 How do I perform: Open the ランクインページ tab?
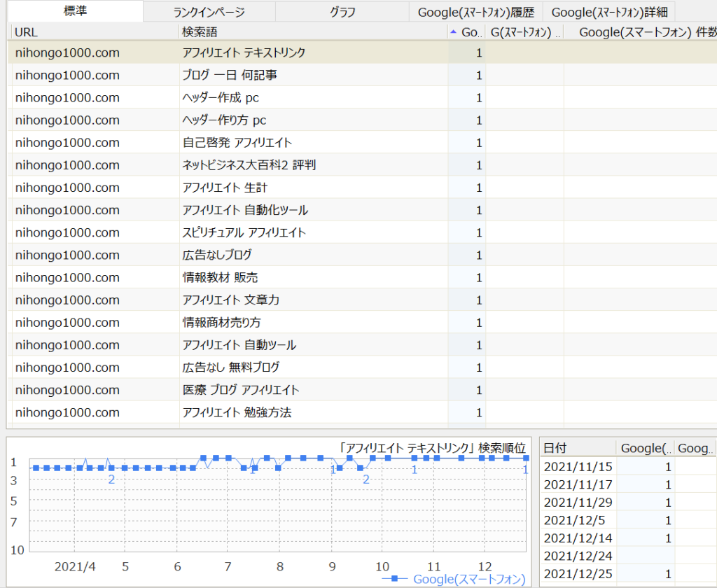(209, 12)
